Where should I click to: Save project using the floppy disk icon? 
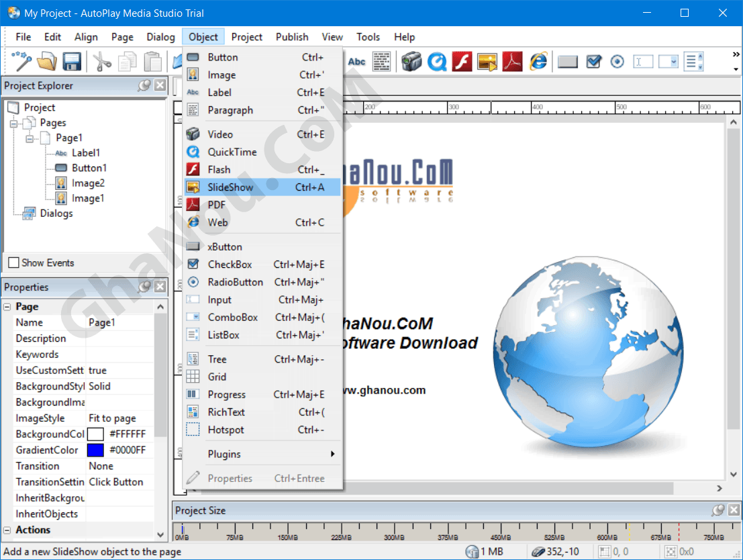click(x=72, y=62)
